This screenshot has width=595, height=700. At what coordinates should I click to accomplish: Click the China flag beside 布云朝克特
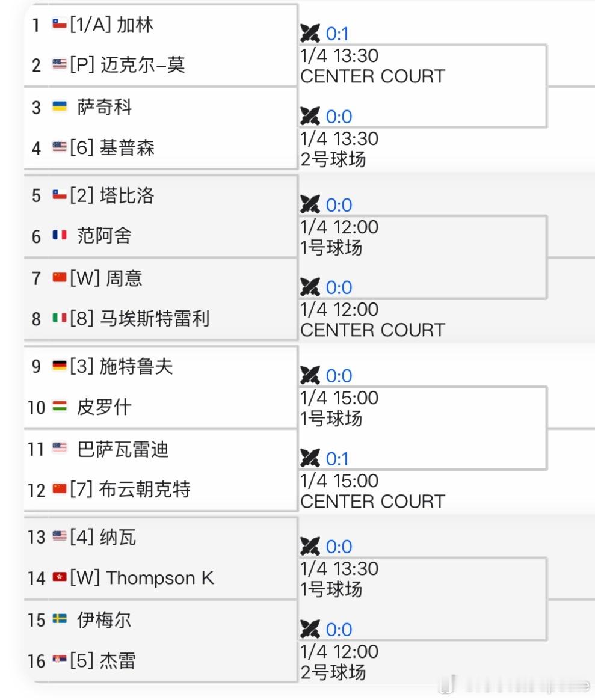point(58,490)
